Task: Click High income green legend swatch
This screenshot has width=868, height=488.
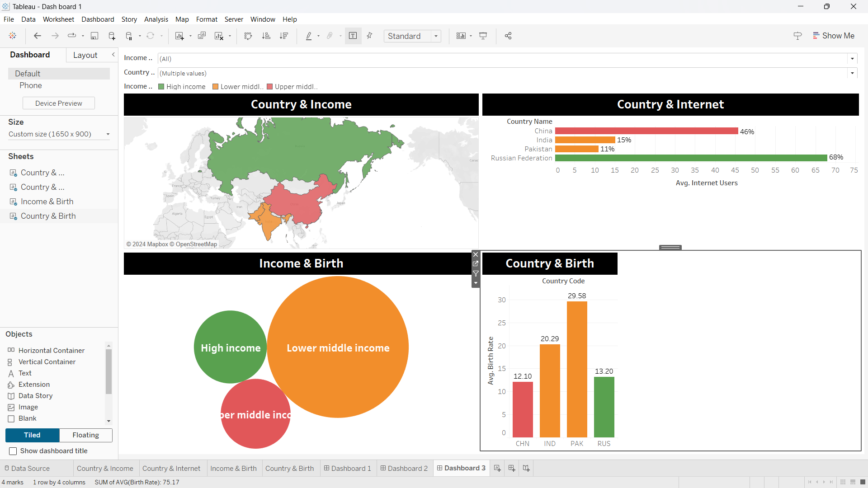Action: tap(161, 87)
